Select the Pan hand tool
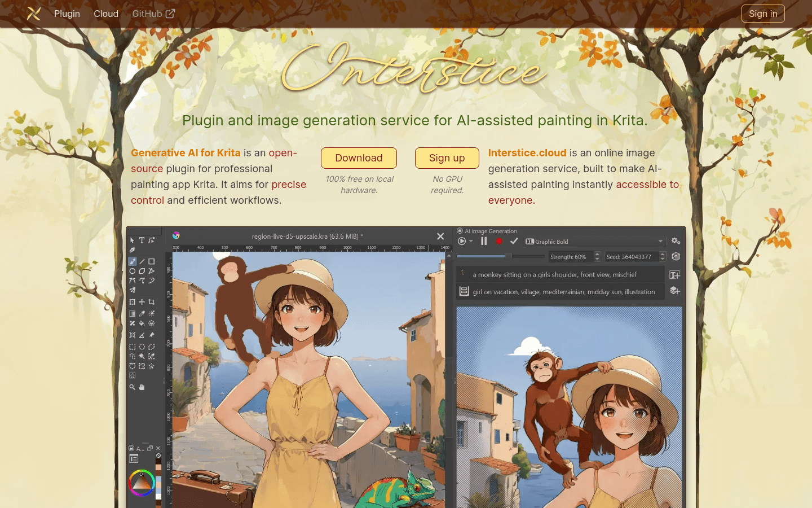 click(142, 387)
